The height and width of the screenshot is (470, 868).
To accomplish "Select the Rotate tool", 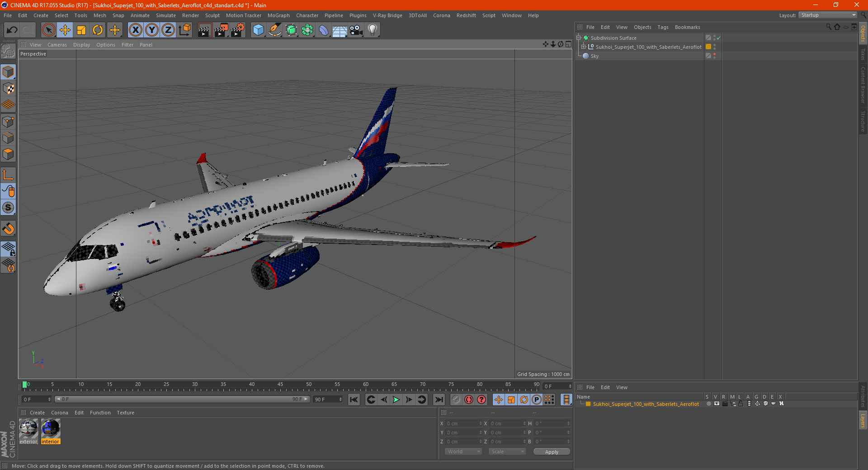I will [x=98, y=30].
